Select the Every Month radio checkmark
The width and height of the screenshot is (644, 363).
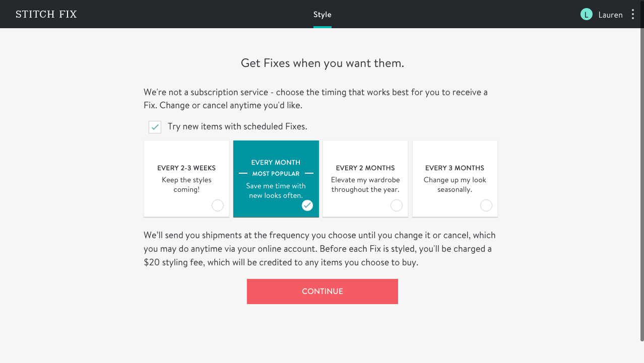(x=307, y=205)
